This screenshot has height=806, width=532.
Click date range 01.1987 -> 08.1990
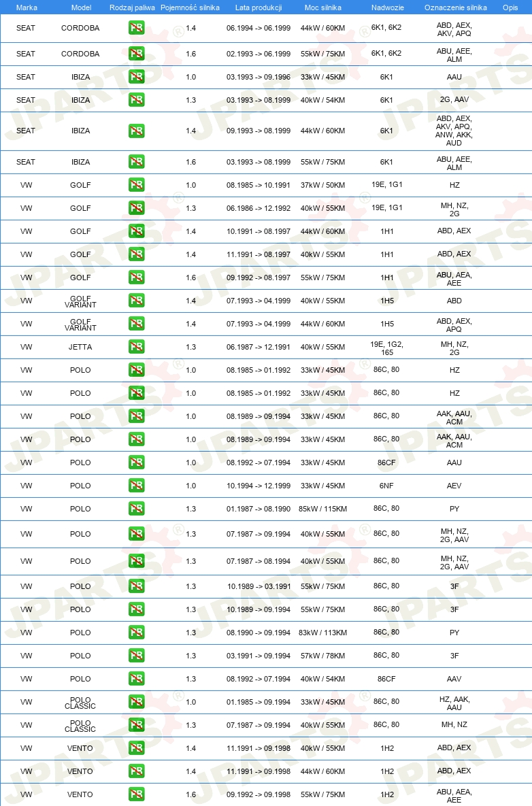(x=259, y=508)
